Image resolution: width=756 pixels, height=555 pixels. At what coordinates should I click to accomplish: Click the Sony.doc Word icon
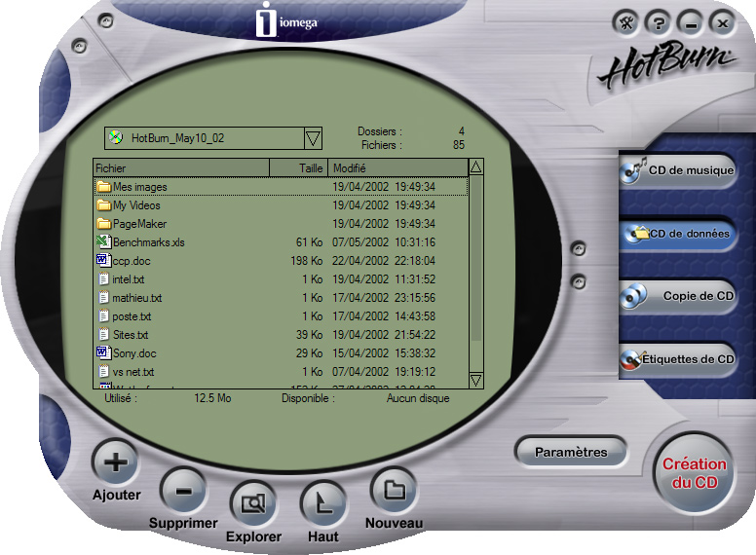tap(103, 353)
